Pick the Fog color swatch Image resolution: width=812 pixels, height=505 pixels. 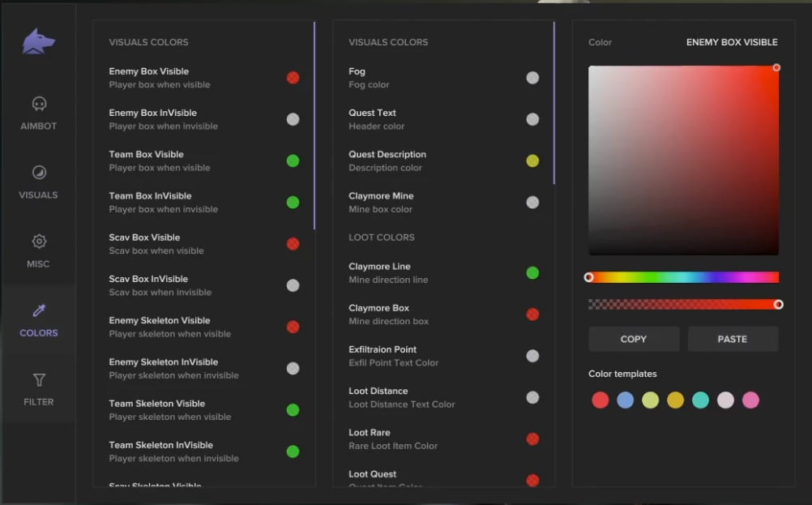(x=532, y=78)
